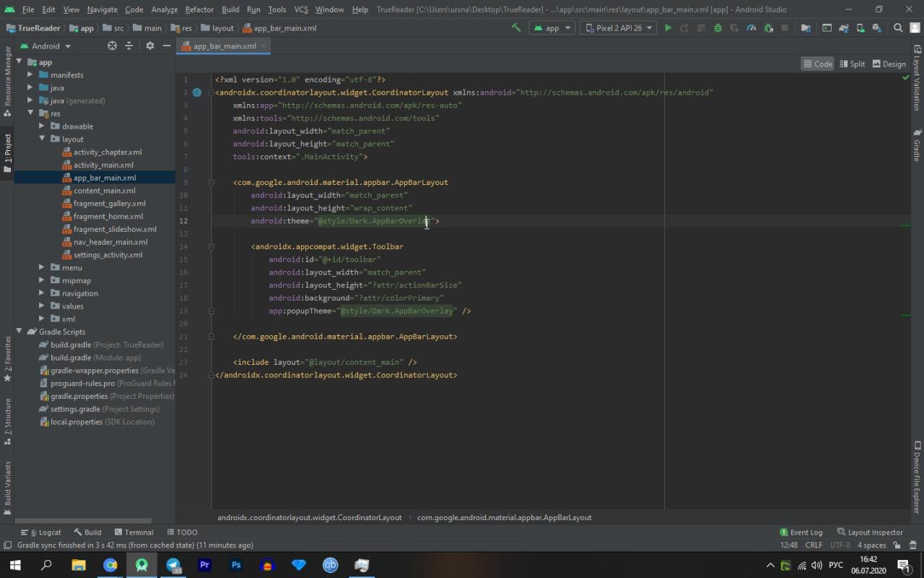Select nav_header_main.xml in the tree
Viewport: 924px width, 578px height.
click(110, 242)
